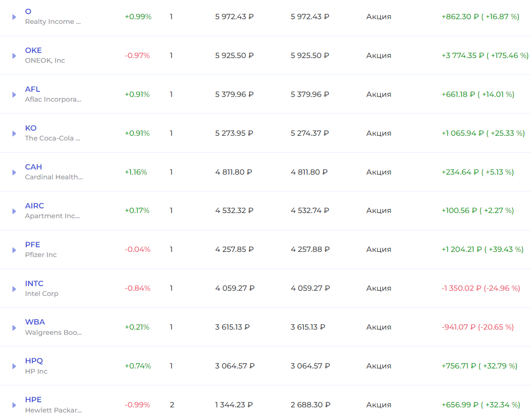Click the quantity '2' in the HPE row

pos(172,405)
